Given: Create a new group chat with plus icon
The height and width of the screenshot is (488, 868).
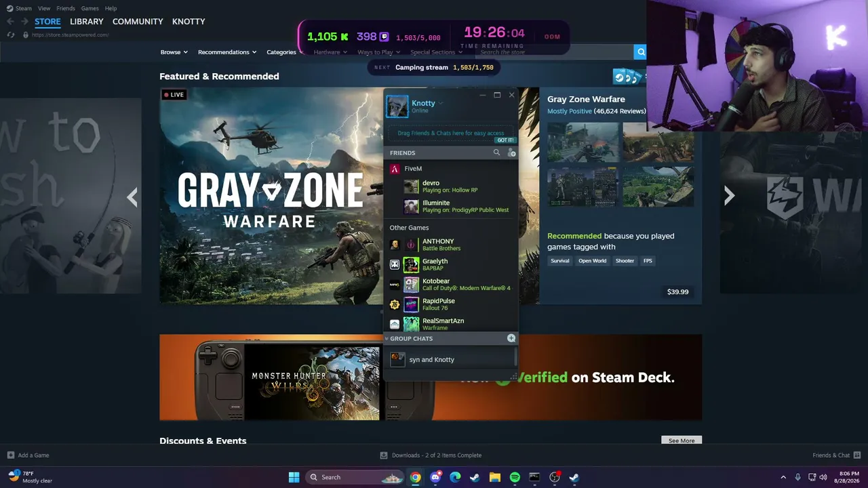Looking at the screenshot, I should [x=511, y=338].
